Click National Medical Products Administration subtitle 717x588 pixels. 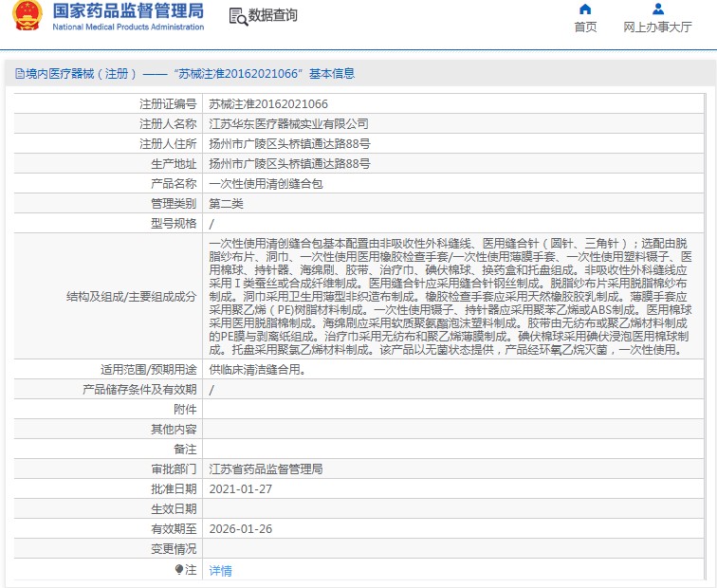128,27
